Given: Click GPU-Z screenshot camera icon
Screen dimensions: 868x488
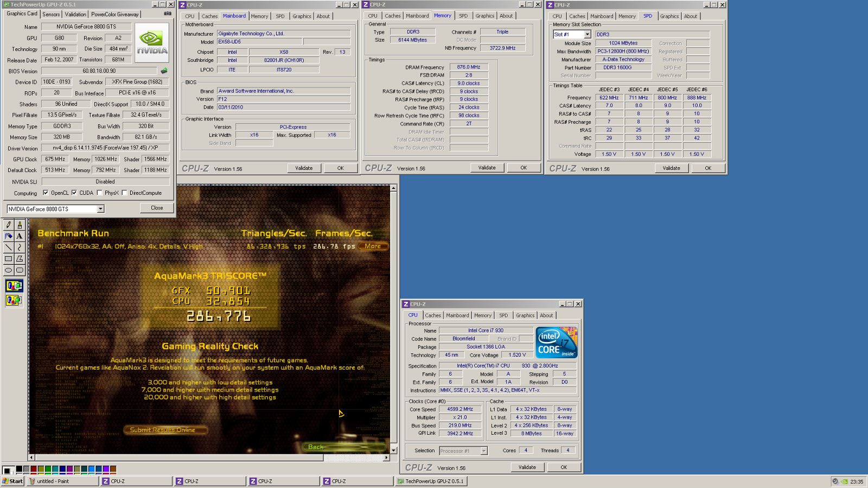Looking at the screenshot, I should point(168,14).
